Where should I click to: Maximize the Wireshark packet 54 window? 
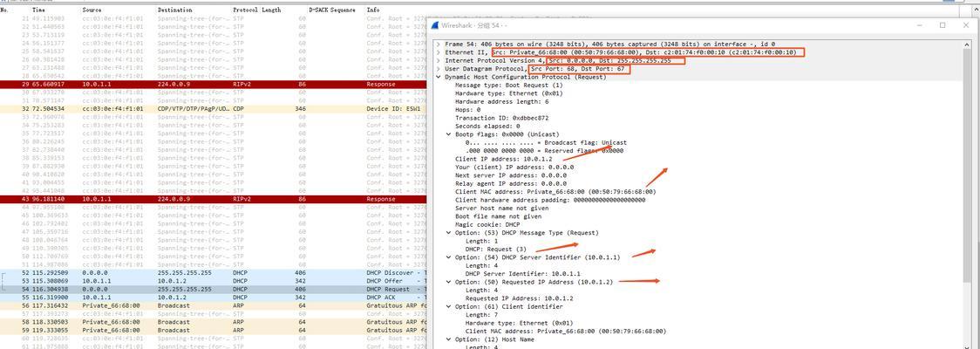[x=943, y=25]
